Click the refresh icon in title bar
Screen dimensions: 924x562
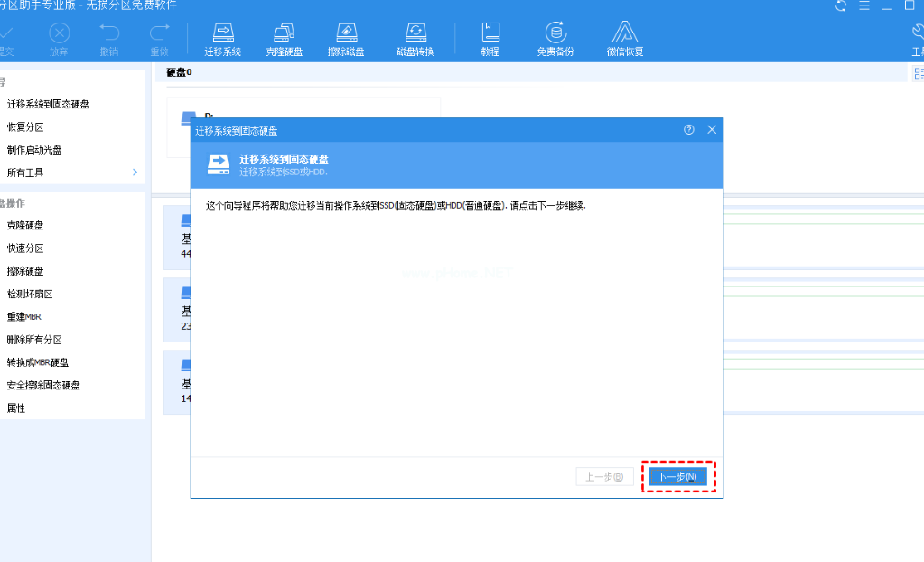pyautogui.click(x=841, y=6)
